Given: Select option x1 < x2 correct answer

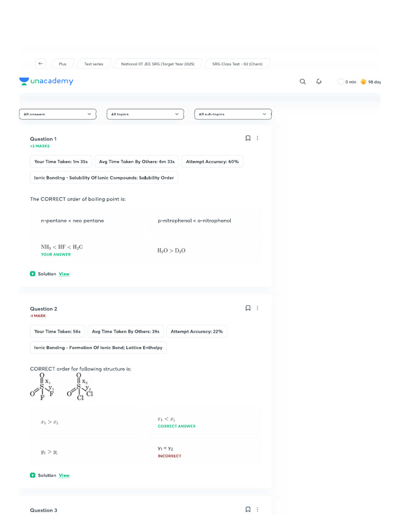Looking at the screenshot, I should coord(204,422).
